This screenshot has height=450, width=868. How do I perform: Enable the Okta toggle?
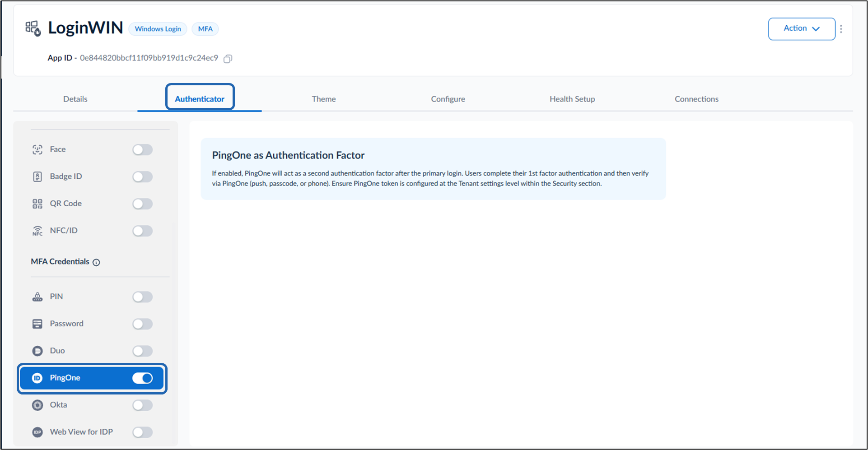click(x=143, y=405)
